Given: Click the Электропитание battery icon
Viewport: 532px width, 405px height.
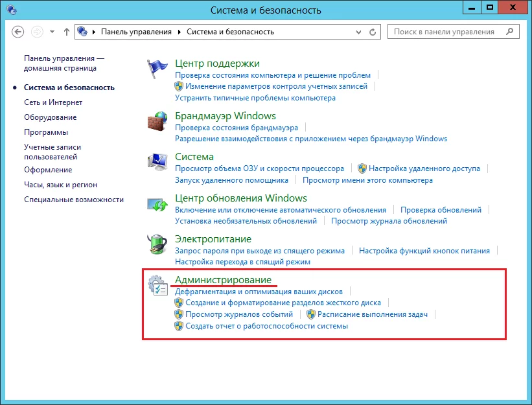Looking at the screenshot, I should (x=157, y=246).
